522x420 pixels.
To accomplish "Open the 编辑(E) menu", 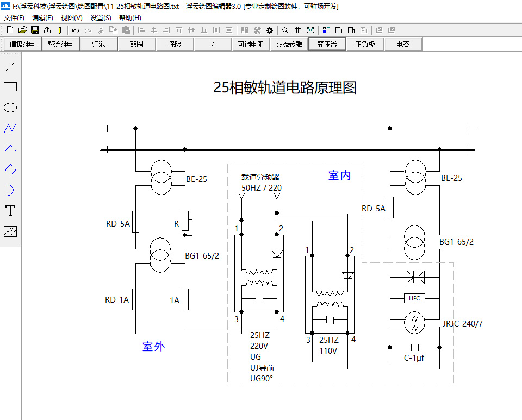I will click(x=42, y=17).
